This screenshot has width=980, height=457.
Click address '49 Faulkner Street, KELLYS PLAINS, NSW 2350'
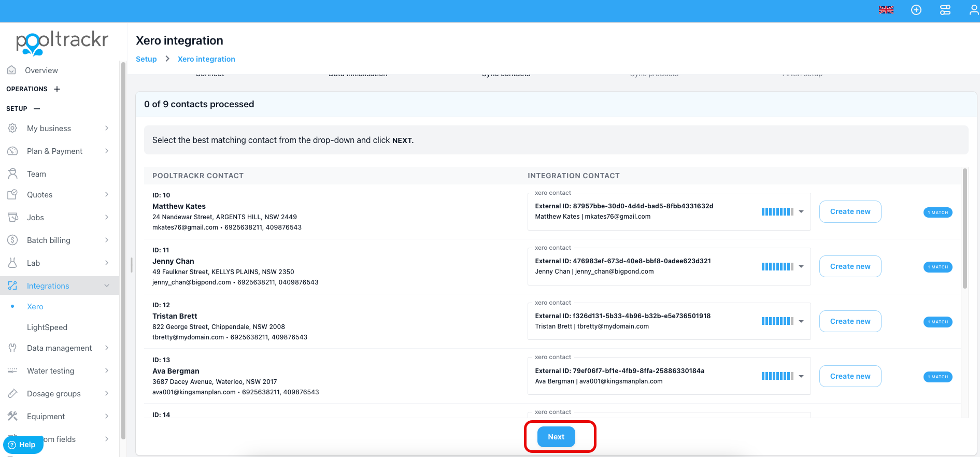[x=223, y=272]
